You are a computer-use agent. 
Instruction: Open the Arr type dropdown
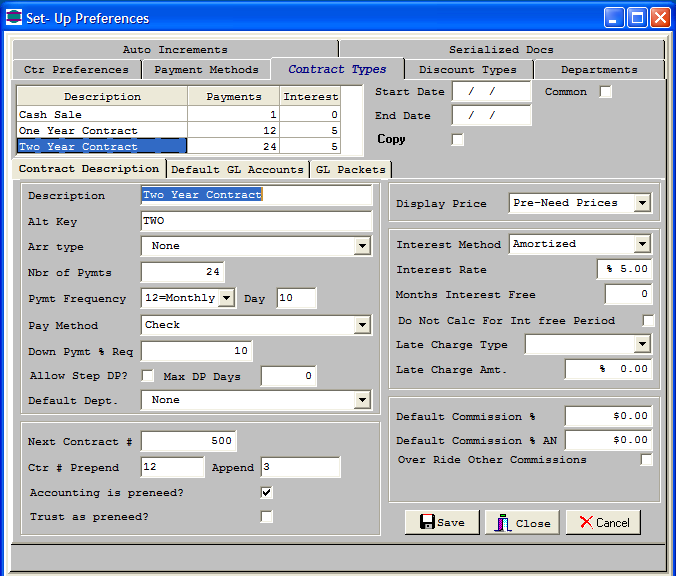(x=362, y=246)
